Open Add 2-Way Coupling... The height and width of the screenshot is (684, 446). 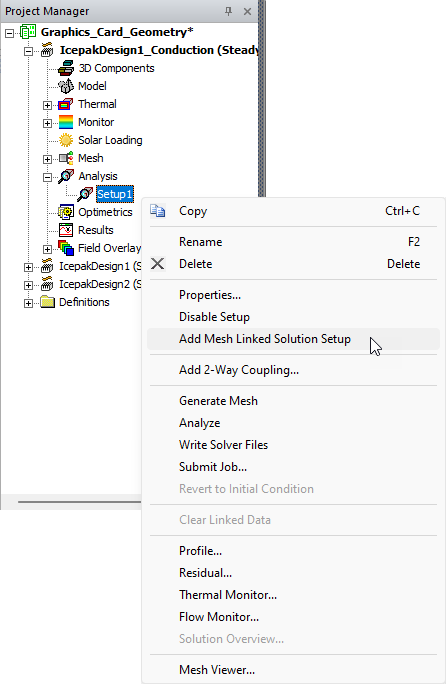pos(293,370)
